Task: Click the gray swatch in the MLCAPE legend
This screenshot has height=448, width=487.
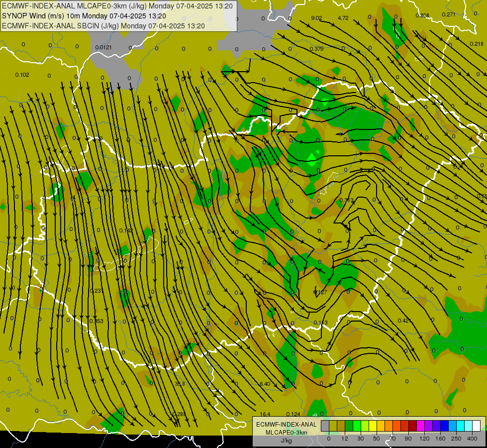Action: (325, 426)
